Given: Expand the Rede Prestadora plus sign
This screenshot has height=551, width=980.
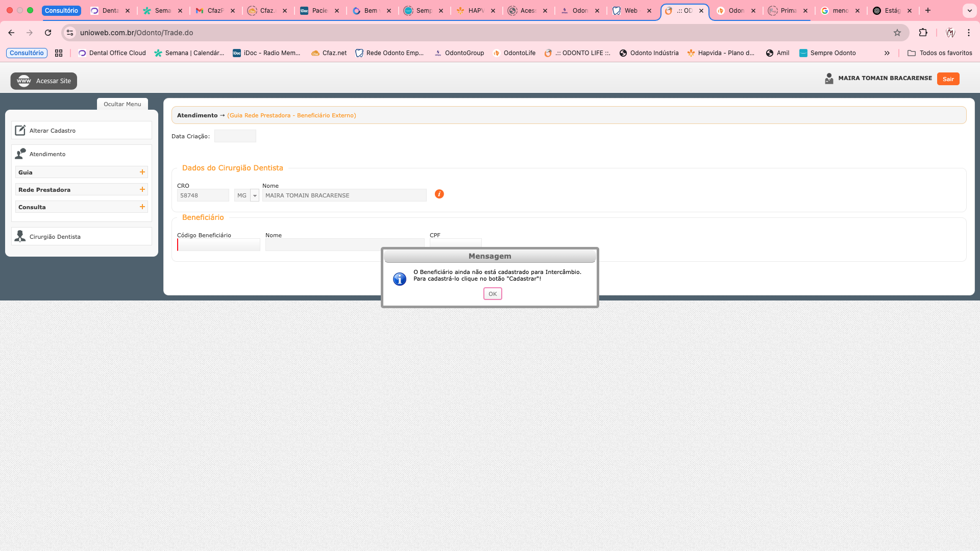Looking at the screenshot, I should pos(142,190).
